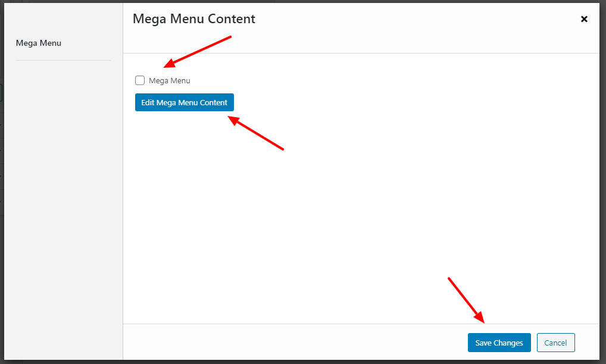Viewport: 606px width, 364px height.
Task: Toggle Mega Menu on for this item
Action: click(140, 80)
